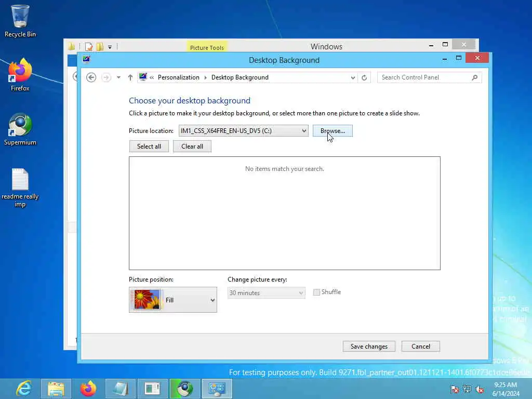Select the 'readme really imp' text file
Screen dimensions: 532x399
(20, 188)
